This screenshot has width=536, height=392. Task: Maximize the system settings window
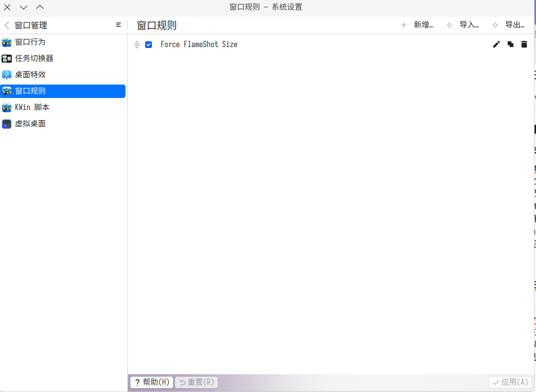click(x=40, y=7)
